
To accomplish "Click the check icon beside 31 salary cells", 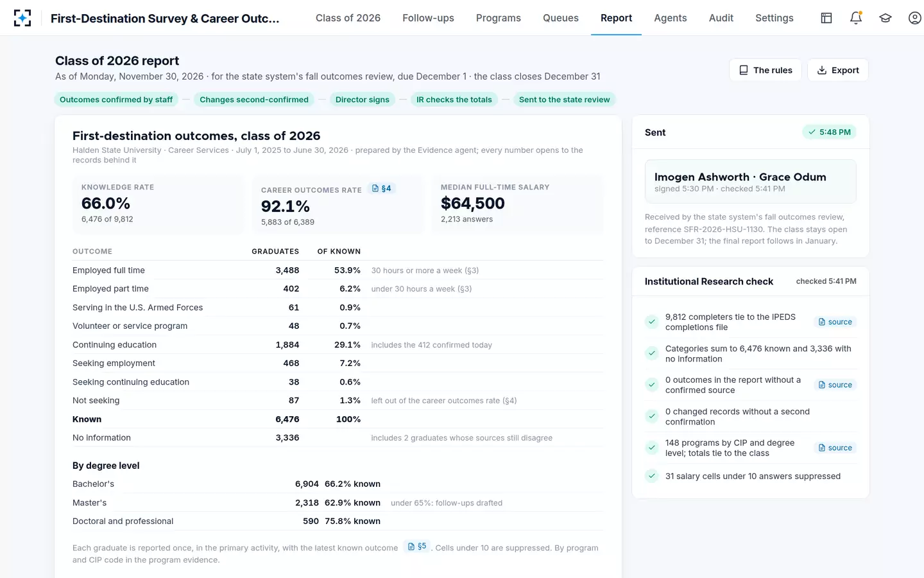I will [652, 476].
